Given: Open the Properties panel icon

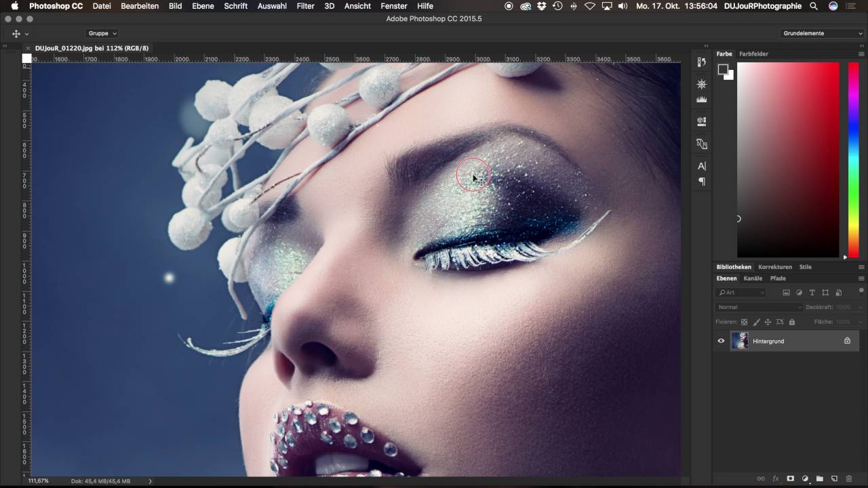Looking at the screenshot, I should [702, 121].
